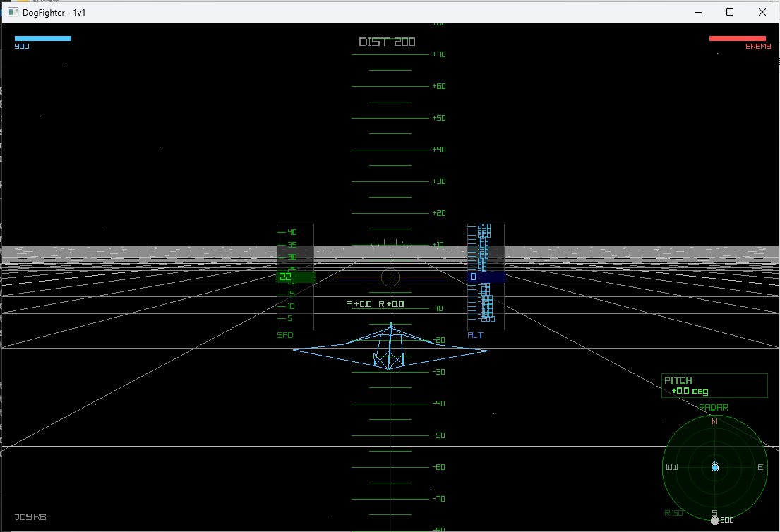Click the +30 pitch ladder label
780x532 pixels.
439,181
